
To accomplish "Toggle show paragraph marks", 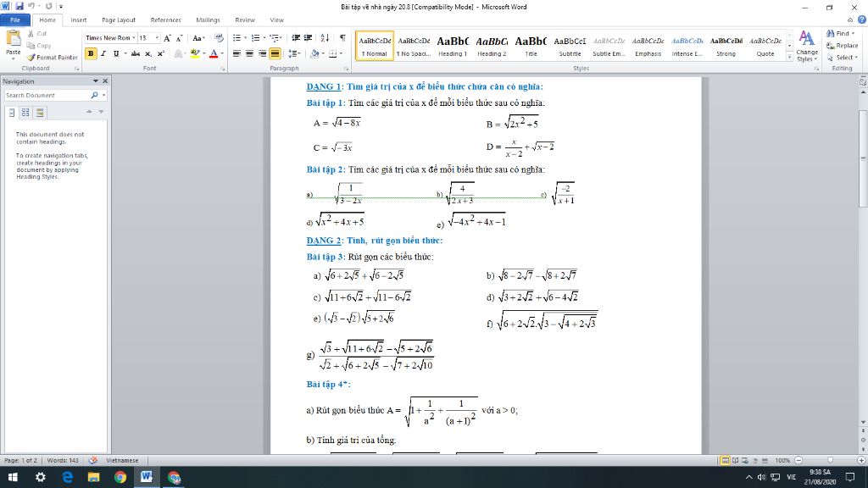I will coord(342,38).
